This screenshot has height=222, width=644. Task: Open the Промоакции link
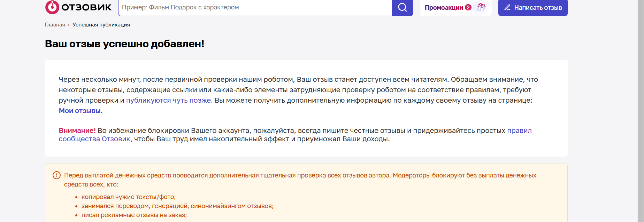[444, 8]
